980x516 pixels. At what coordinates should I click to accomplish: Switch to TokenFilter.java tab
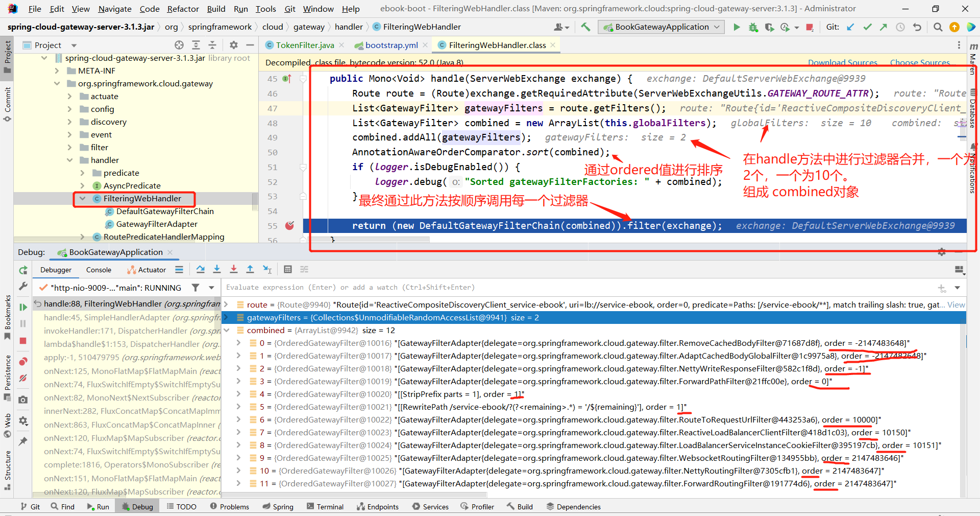(305, 45)
